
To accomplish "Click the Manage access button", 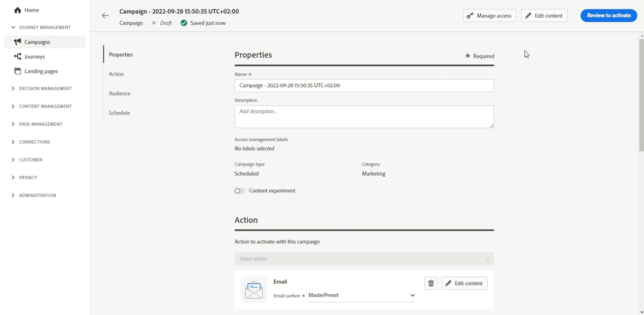I will coord(489,16).
